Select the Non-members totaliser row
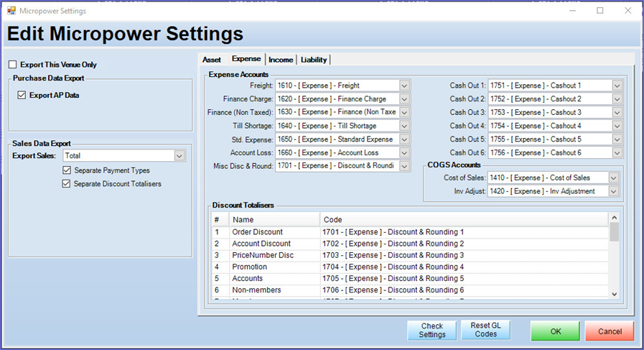The width and height of the screenshot is (644, 350). [x=410, y=290]
